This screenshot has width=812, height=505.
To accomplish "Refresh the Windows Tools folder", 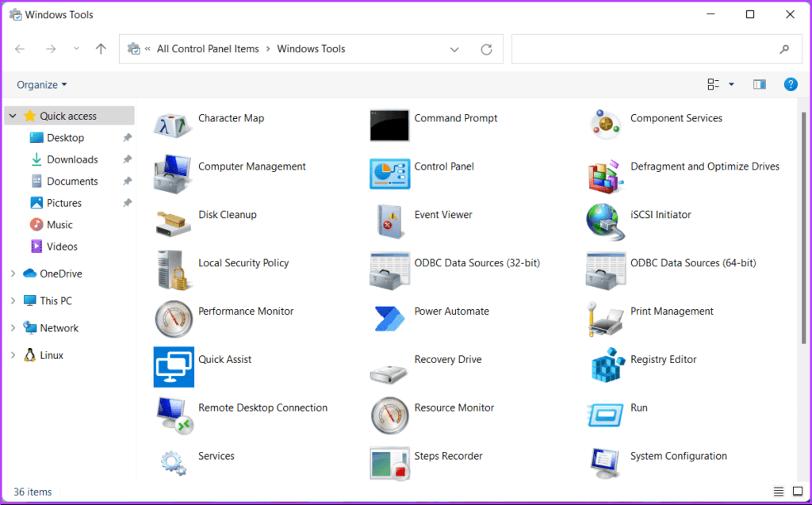I will 486,48.
